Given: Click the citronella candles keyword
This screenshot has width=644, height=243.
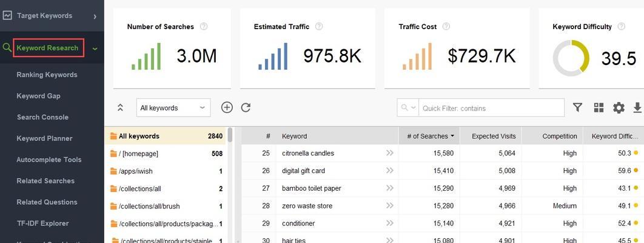Looking at the screenshot, I should tap(308, 153).
